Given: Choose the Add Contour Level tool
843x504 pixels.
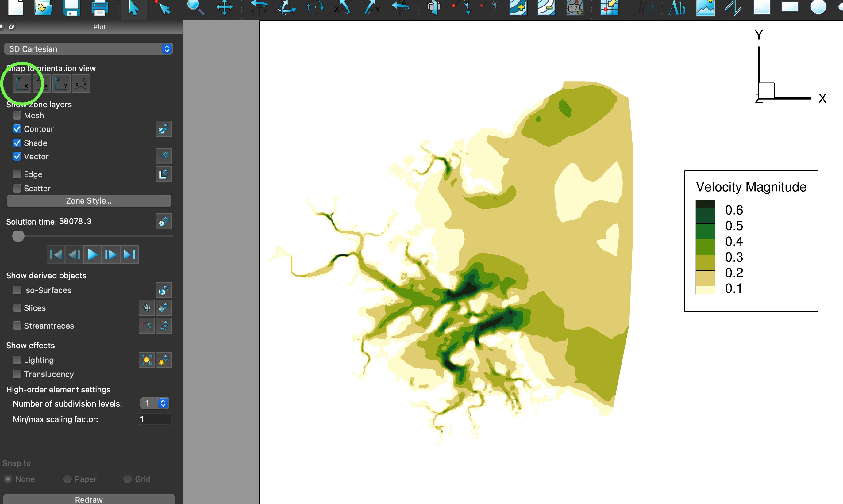Looking at the screenshot, I should (518, 7).
